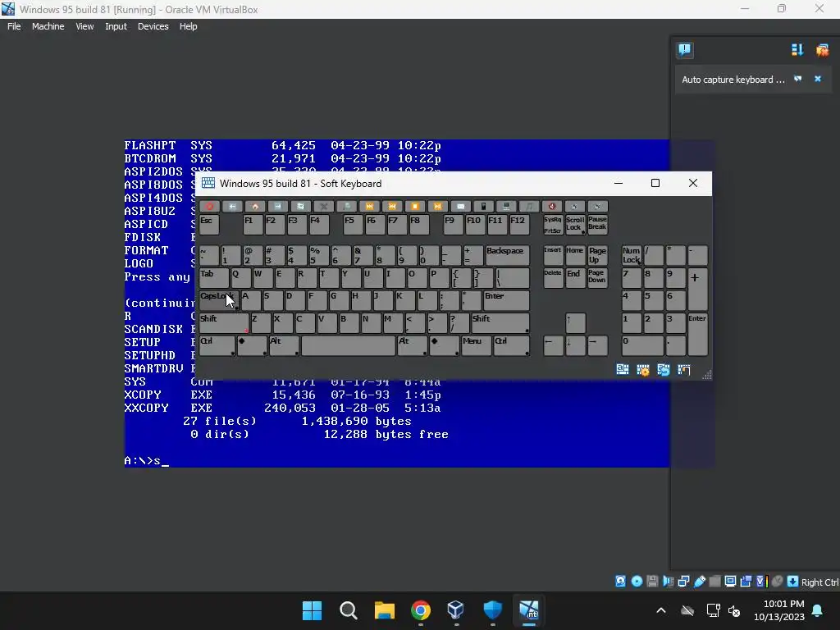This screenshot has height=630, width=840.
Task: Toggle the left Alt modifier key
Action: click(x=284, y=345)
